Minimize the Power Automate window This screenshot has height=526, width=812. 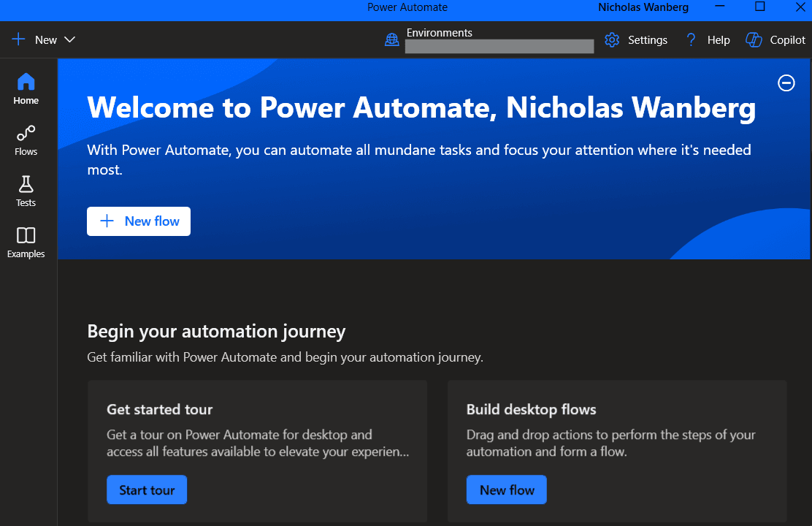pyautogui.click(x=720, y=7)
